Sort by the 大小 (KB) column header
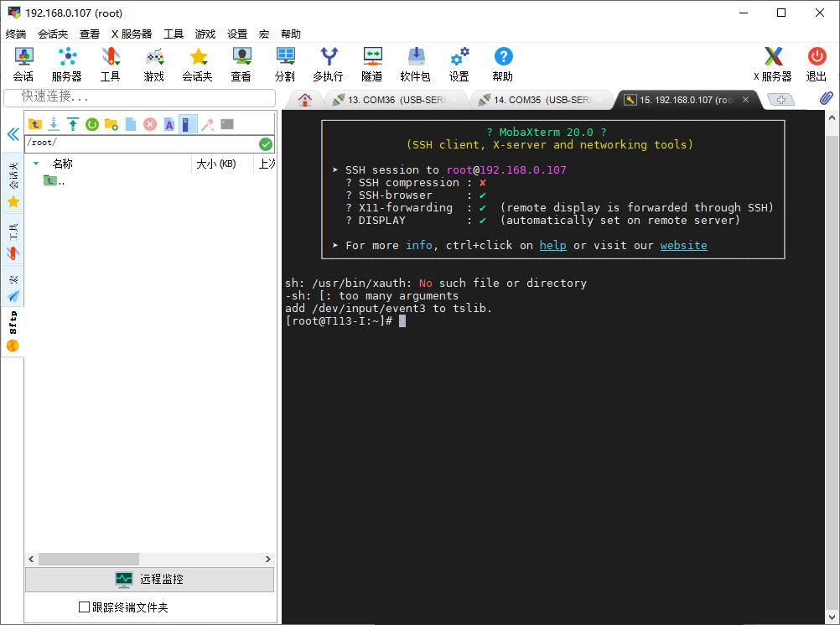840x625 pixels. click(216, 164)
